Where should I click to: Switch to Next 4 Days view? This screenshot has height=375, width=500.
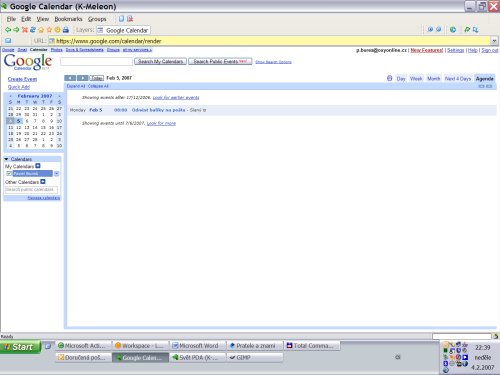point(458,79)
